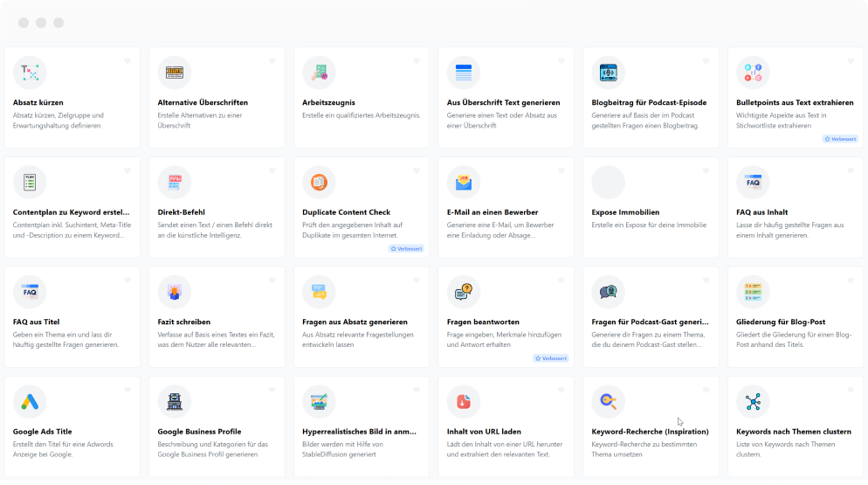Screen dimensions: 868x485
Task: Toggle heart on Blogbeitrag für Podcast-Episode card
Action: 706,61
